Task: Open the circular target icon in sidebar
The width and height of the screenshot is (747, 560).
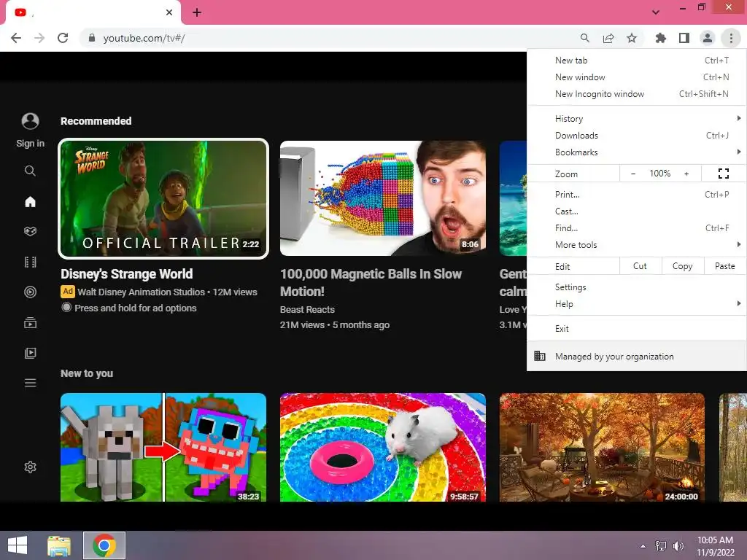Action: [x=30, y=292]
